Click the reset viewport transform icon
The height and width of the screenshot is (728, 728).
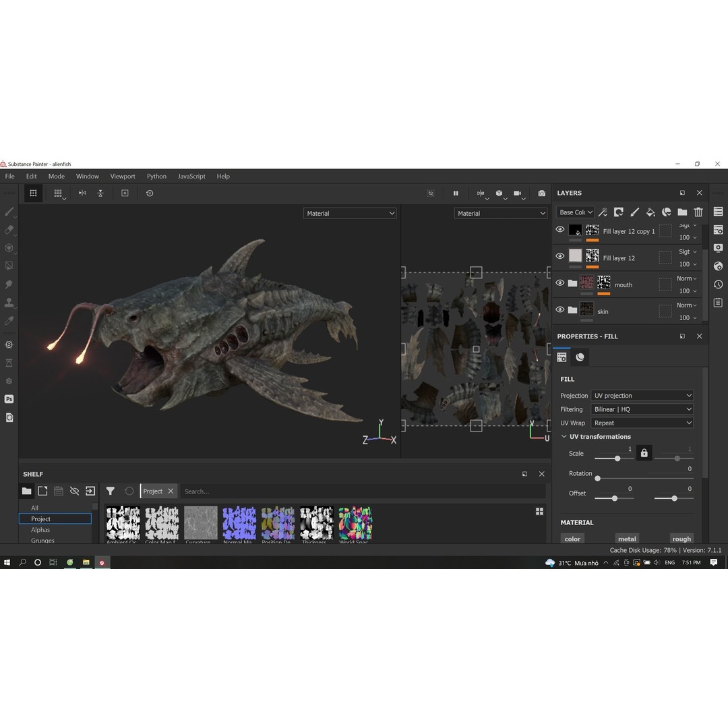[x=150, y=193]
